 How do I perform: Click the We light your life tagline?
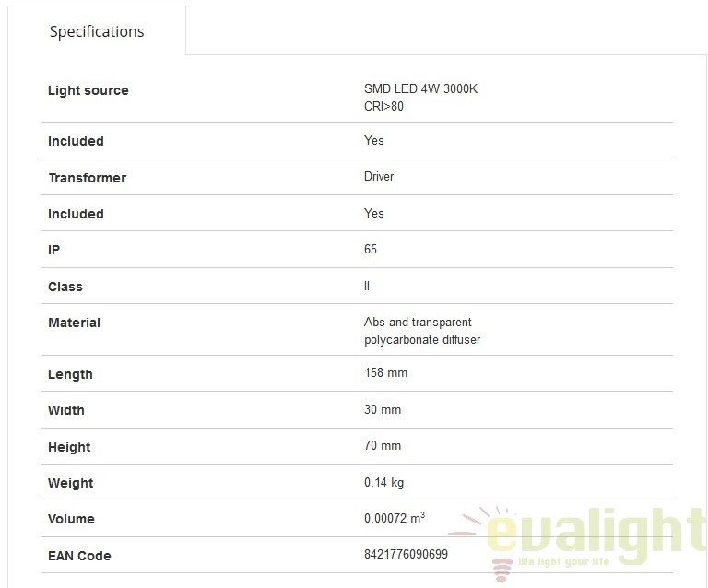tap(564, 562)
